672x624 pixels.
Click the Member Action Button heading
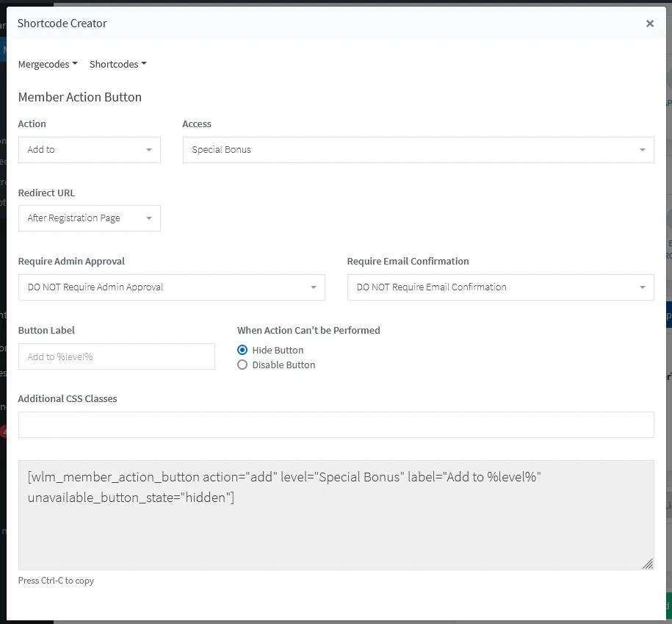[79, 96]
